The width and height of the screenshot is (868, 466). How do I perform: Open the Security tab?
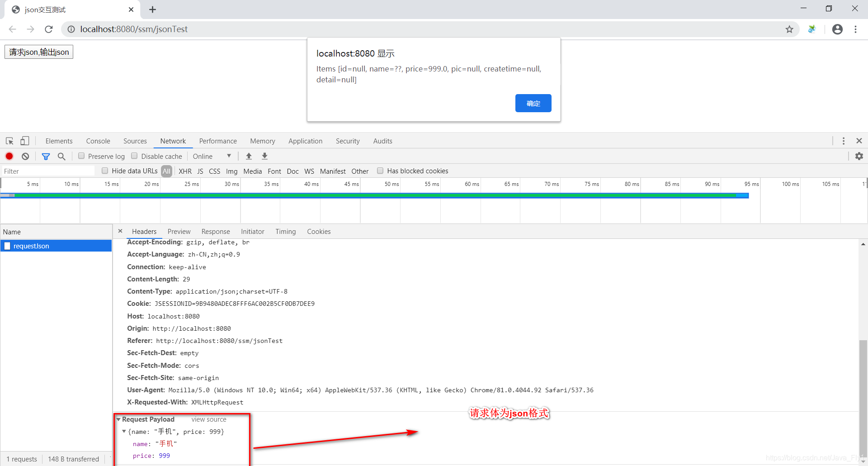[x=348, y=141]
